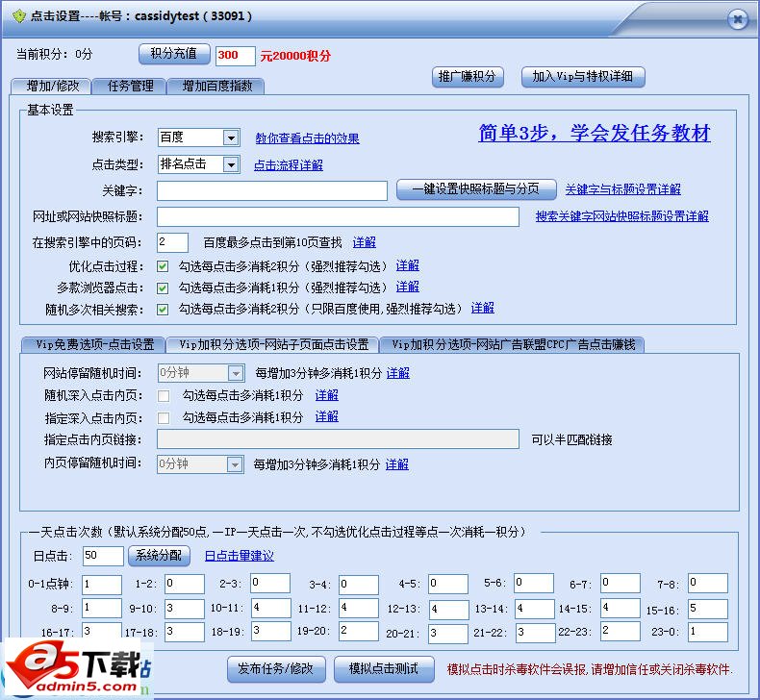760x700 pixels.
Task: Toggle 多款浏览器点击 checkbox
Action: coord(163,287)
